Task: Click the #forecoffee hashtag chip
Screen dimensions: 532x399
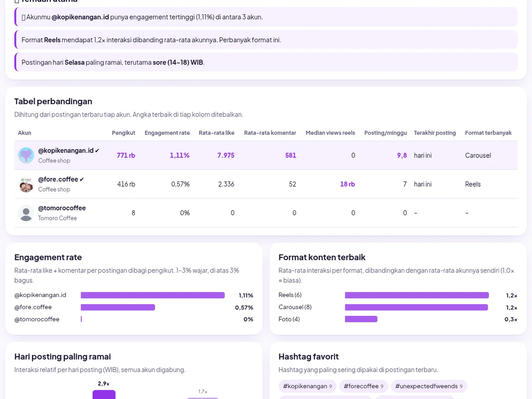Action: 364,386
